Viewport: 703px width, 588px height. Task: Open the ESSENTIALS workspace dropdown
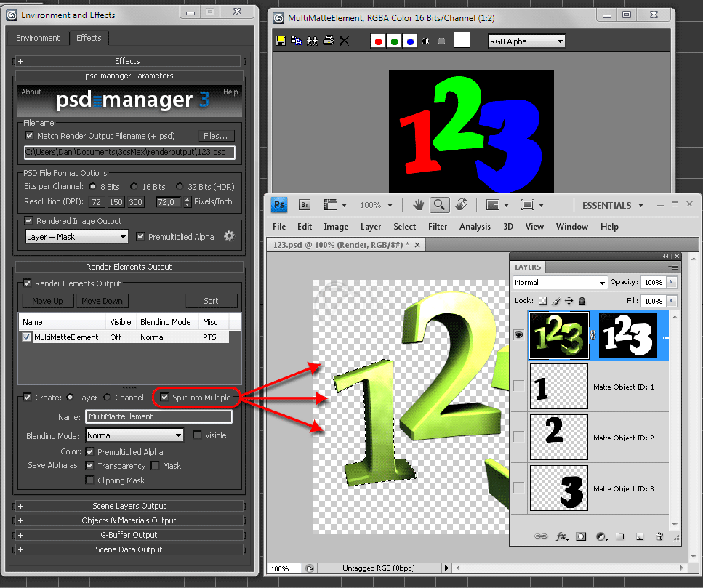[612, 205]
